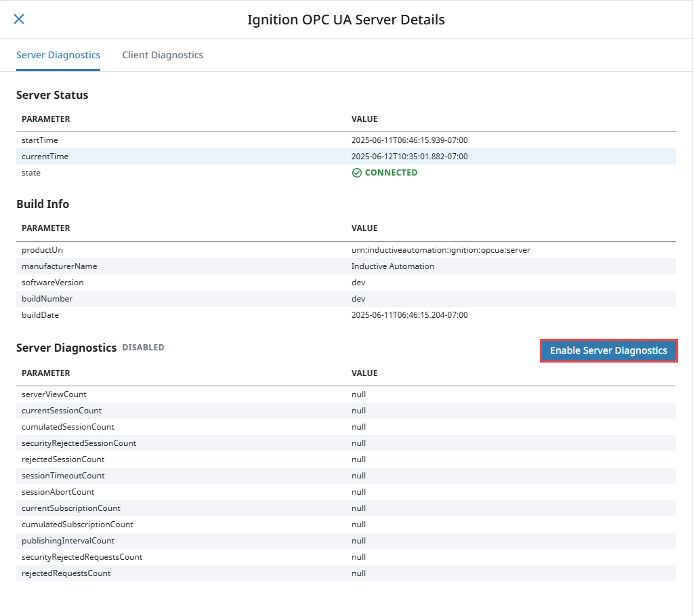
Task: Select the cumulatedSessionCount parameter name
Action: tap(68, 427)
